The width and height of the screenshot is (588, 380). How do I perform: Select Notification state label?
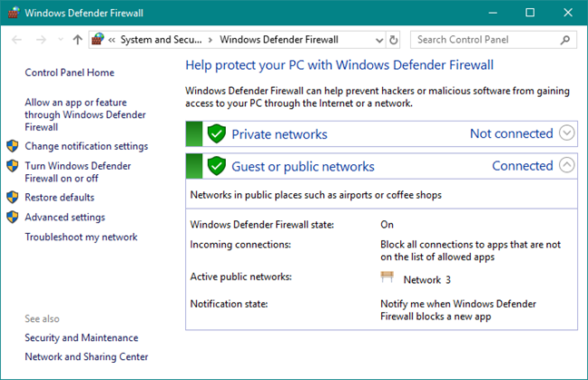point(229,304)
